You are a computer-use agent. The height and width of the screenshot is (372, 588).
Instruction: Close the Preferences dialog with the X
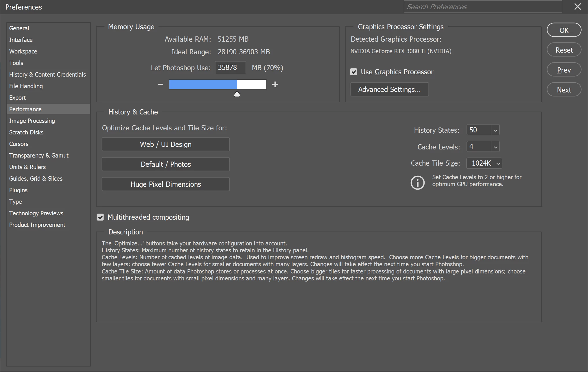pyautogui.click(x=577, y=7)
